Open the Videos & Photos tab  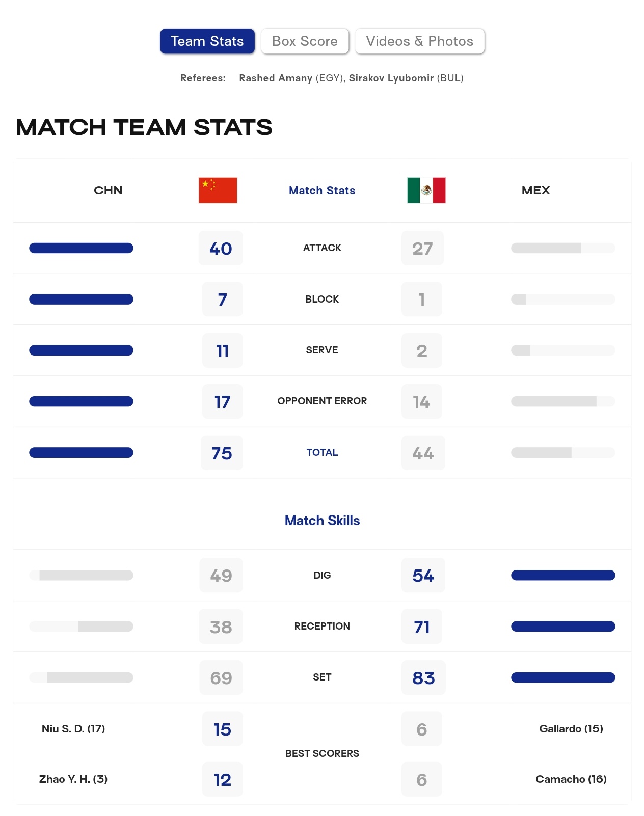[x=420, y=41]
